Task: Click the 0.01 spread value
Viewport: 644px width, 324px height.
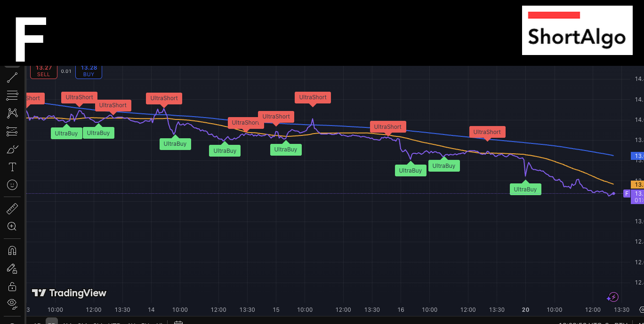Action: coord(66,71)
